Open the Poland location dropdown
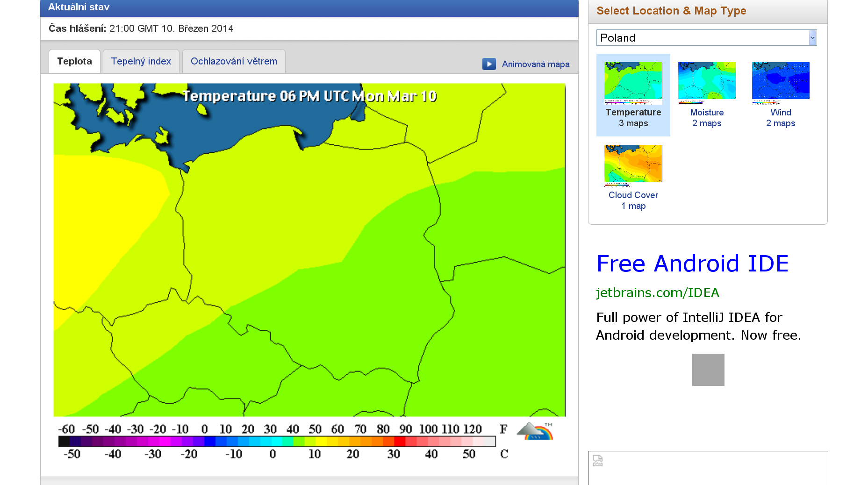 tap(702, 38)
